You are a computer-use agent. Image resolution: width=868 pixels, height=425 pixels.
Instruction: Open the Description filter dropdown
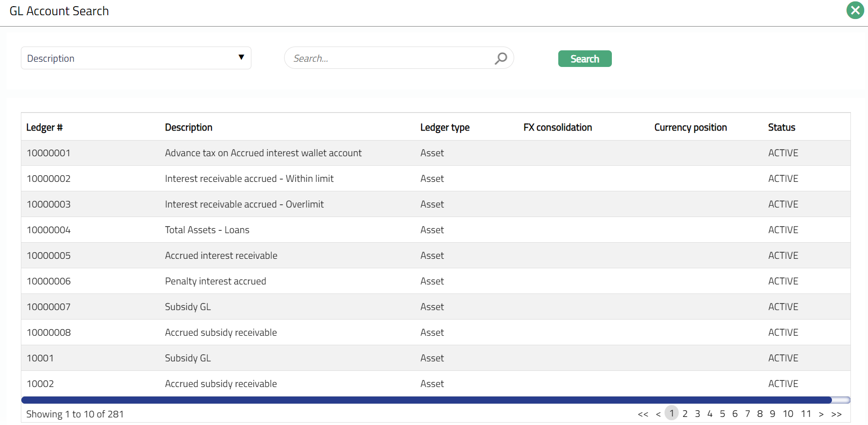[x=136, y=58]
